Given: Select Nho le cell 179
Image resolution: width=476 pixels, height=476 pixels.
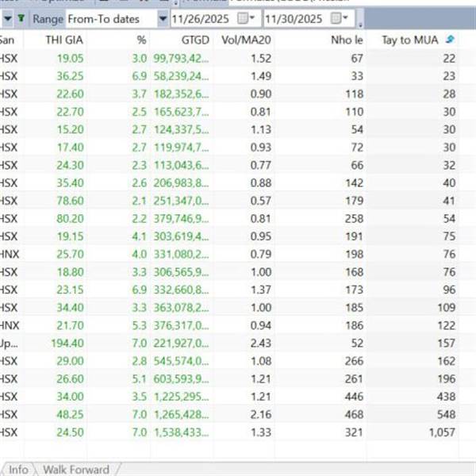Looking at the screenshot, I should tap(355, 201).
